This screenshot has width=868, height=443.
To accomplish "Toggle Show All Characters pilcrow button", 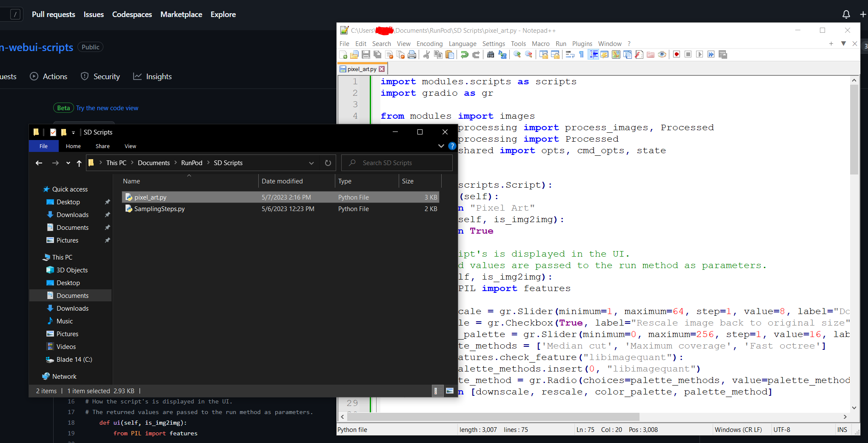I will (x=582, y=54).
